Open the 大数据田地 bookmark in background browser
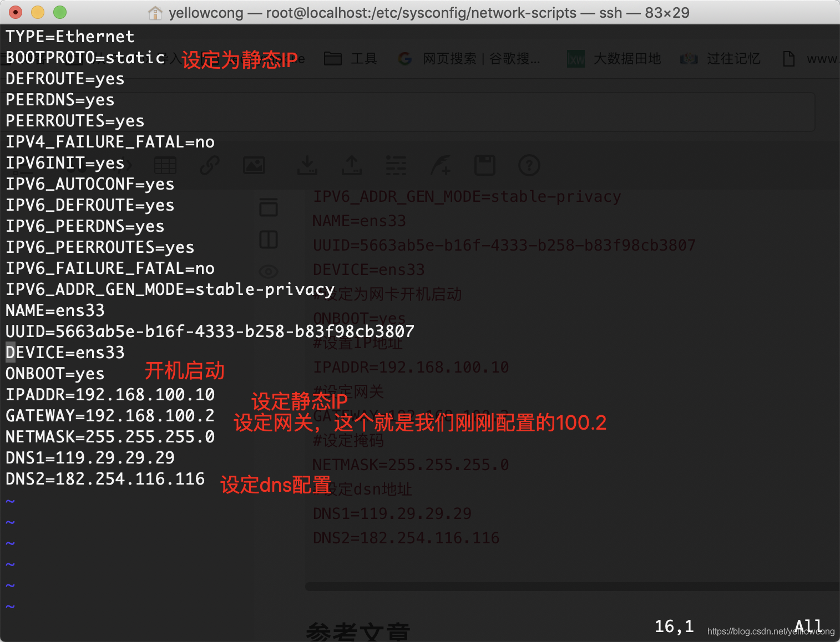 pyautogui.click(x=614, y=59)
